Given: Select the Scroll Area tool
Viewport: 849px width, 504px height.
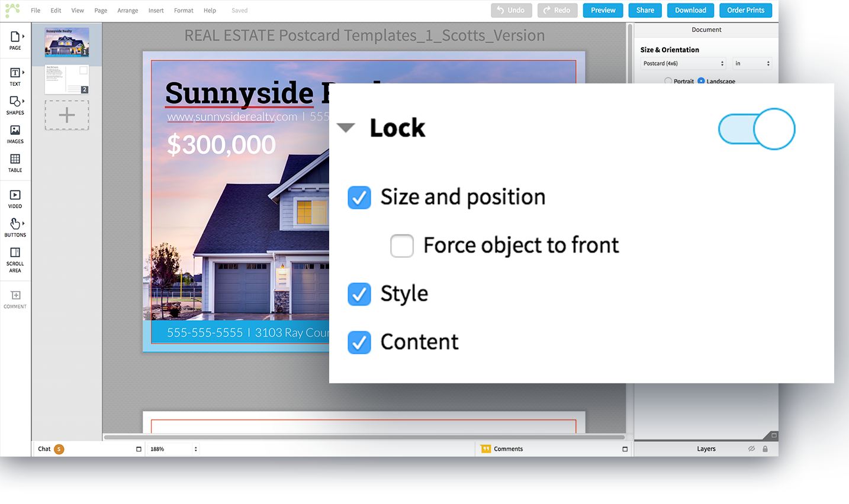Looking at the screenshot, I should point(15,259).
